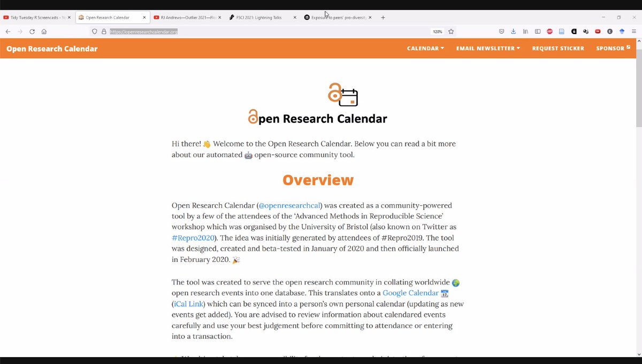This screenshot has height=364, width=642.
Task: Open a new browser tab
Action: tap(383, 18)
